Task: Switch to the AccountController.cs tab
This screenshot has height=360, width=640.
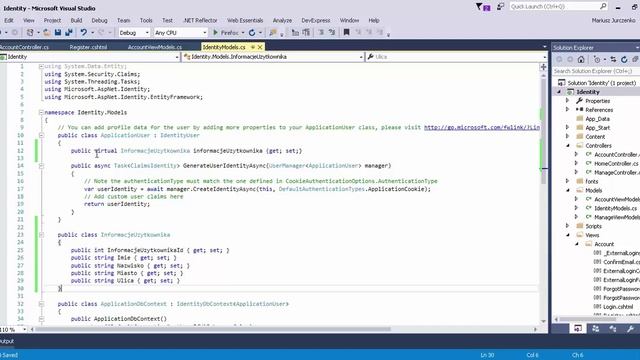Action: point(24,47)
